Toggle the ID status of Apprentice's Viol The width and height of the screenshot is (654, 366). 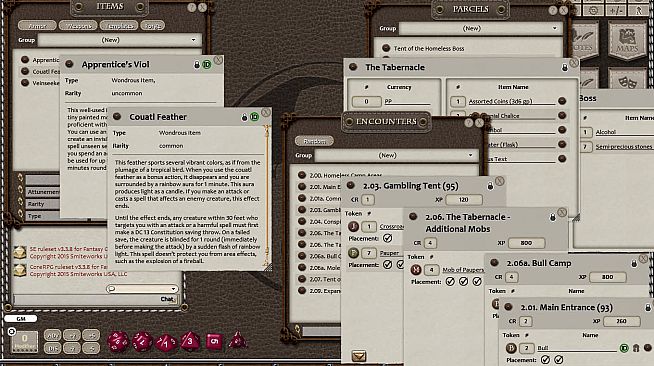[x=206, y=65]
